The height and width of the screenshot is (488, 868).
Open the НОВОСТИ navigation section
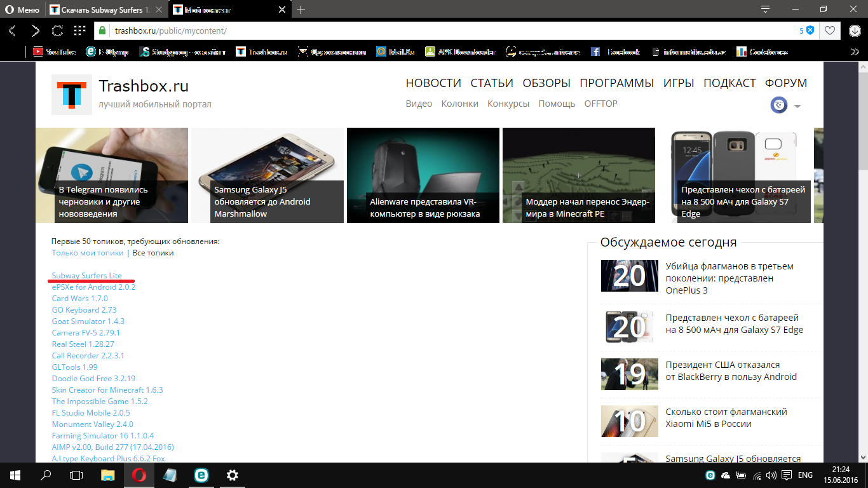tap(433, 83)
